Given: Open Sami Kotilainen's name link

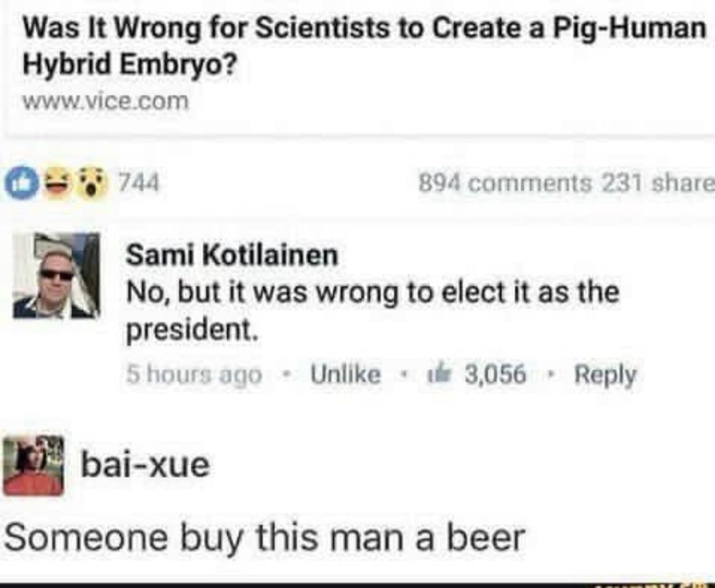Looking at the screenshot, I should (232, 254).
